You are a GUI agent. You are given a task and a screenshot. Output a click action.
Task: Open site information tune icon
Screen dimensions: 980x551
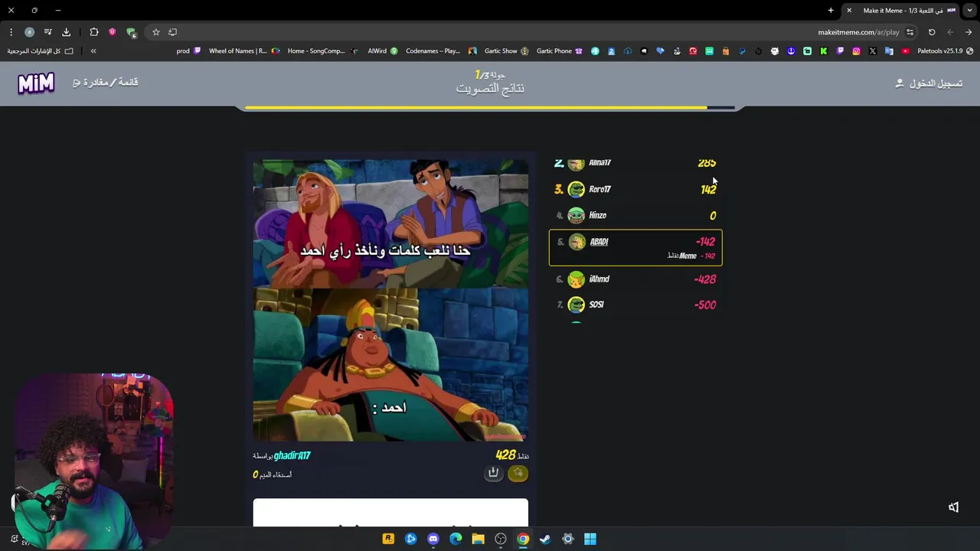(910, 32)
